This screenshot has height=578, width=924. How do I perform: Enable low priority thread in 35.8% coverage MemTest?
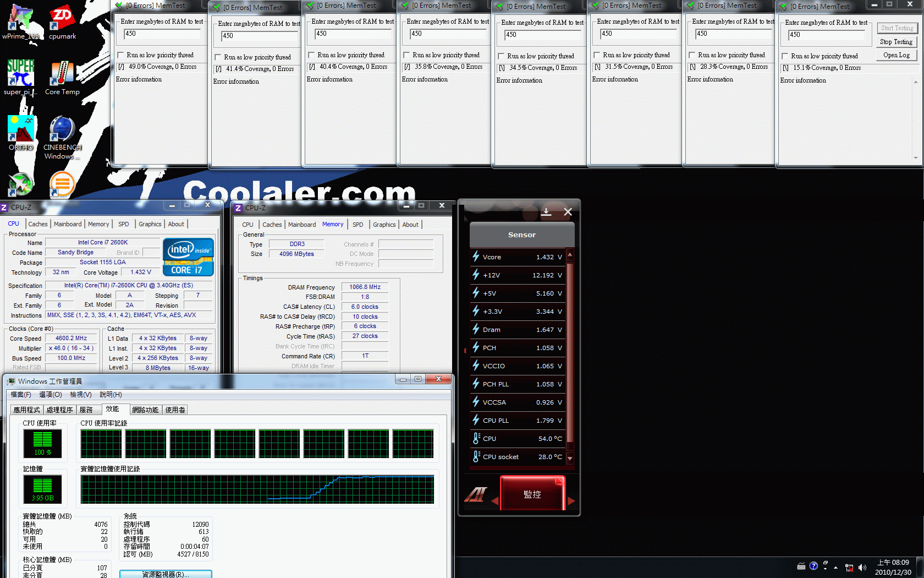tap(407, 55)
